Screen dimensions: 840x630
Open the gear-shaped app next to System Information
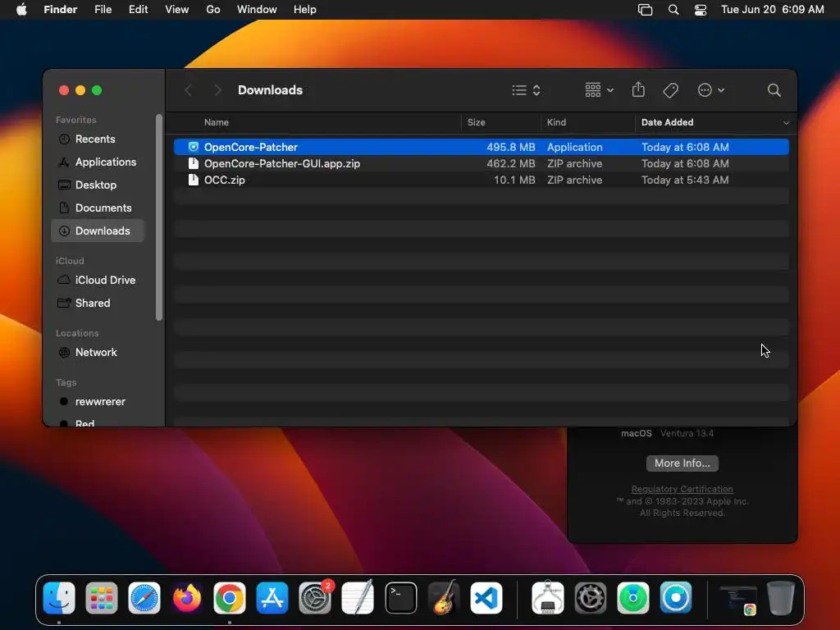pyautogui.click(x=591, y=598)
